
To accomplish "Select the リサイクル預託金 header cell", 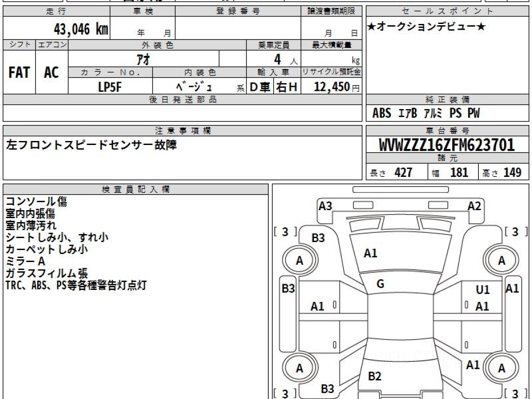I will click(x=331, y=72).
